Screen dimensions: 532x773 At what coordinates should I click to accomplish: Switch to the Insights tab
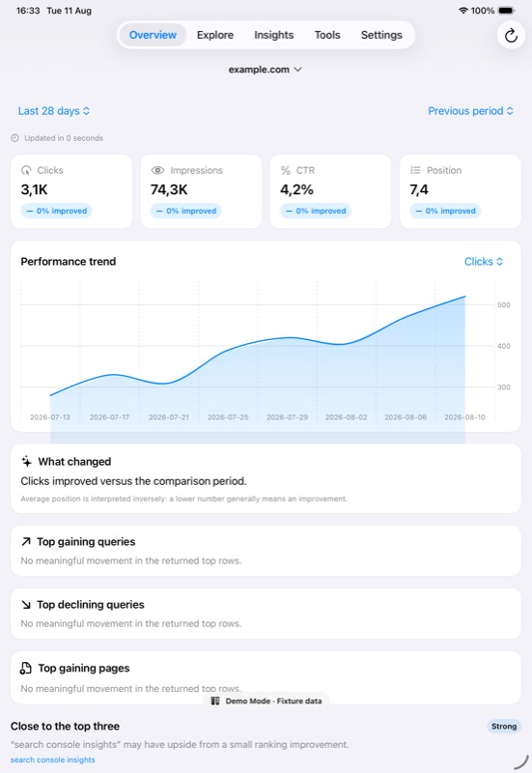(x=274, y=35)
